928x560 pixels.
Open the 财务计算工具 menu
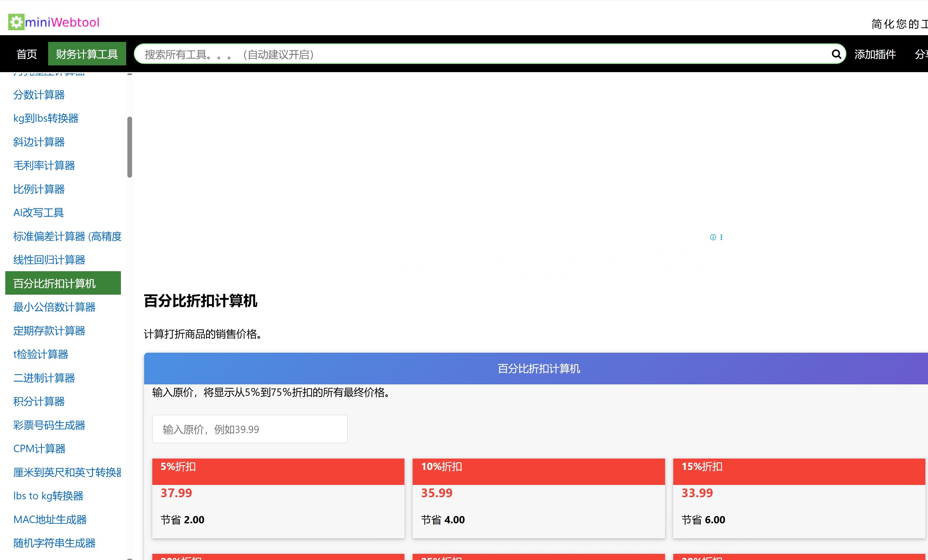[x=87, y=53]
